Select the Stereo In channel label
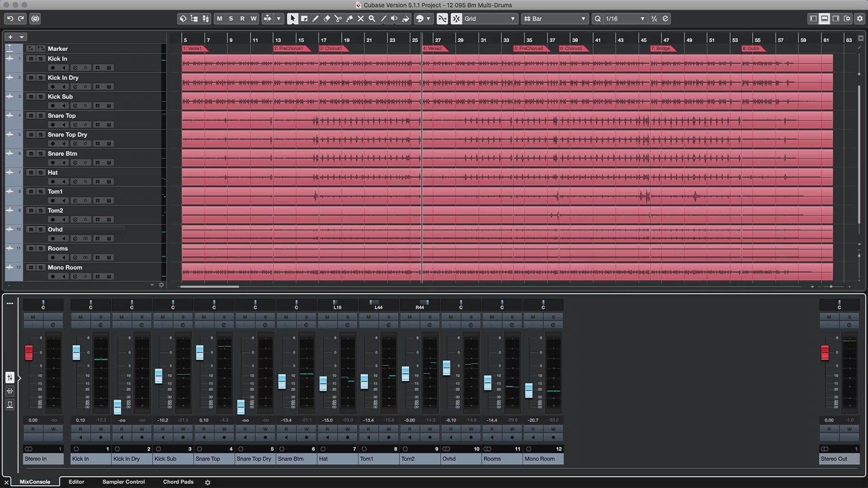 click(43, 459)
